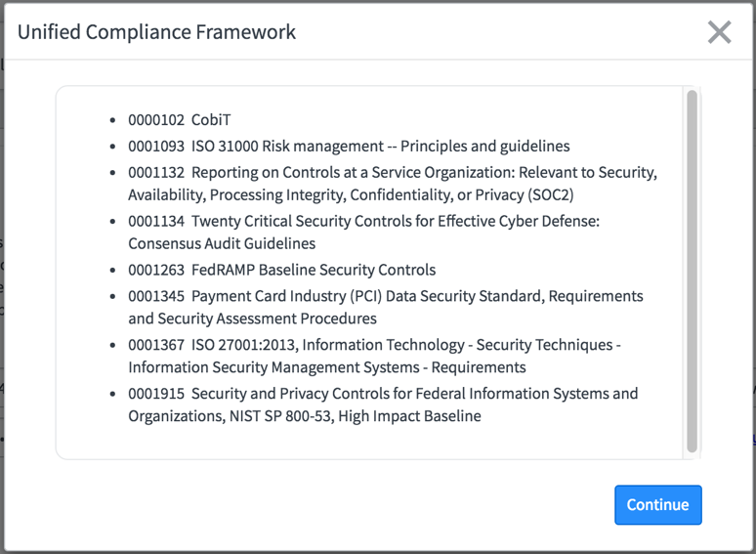Select the 0001263 FedRAMP Baseline Security Controls entry

tap(281, 270)
